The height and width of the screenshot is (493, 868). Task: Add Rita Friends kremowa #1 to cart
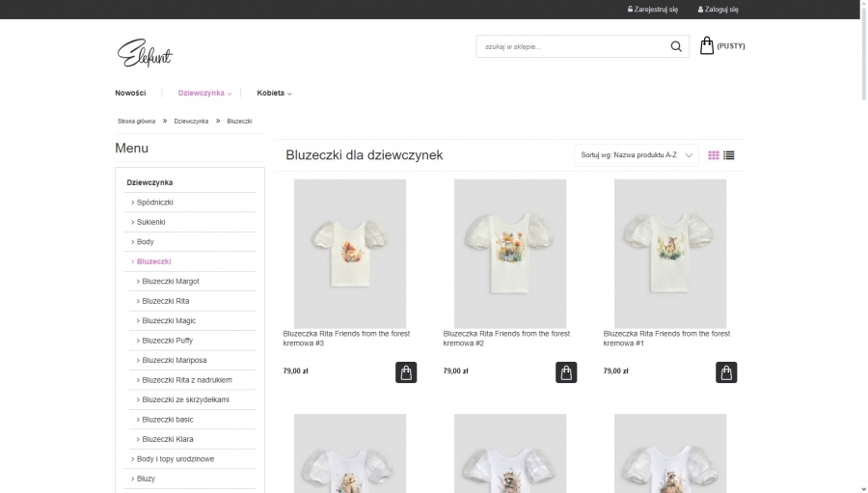pyautogui.click(x=725, y=372)
